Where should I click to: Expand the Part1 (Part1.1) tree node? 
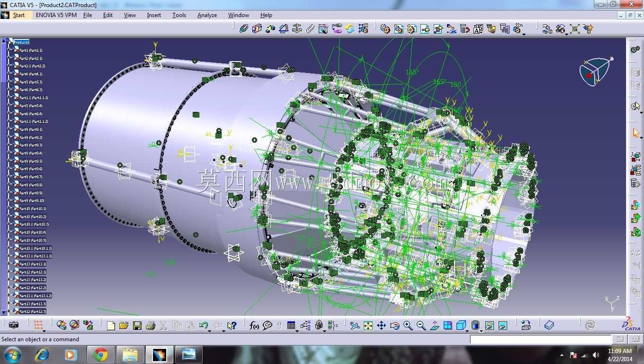10,50
